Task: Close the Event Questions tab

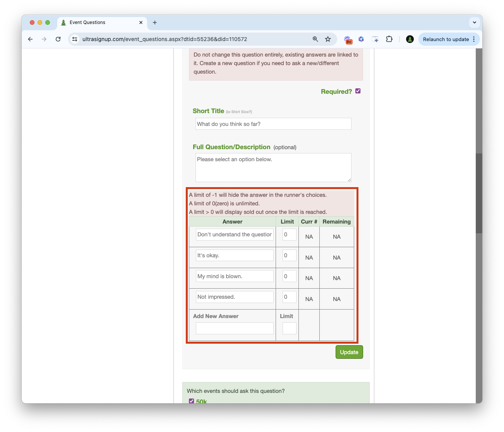Action: 141,22
